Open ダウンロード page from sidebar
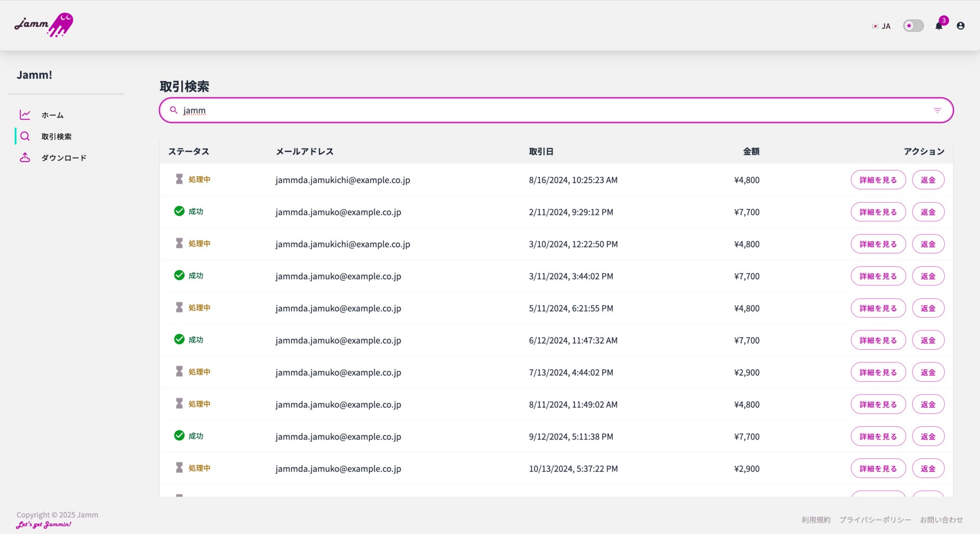Image resolution: width=980 pixels, height=534 pixels. click(x=64, y=158)
